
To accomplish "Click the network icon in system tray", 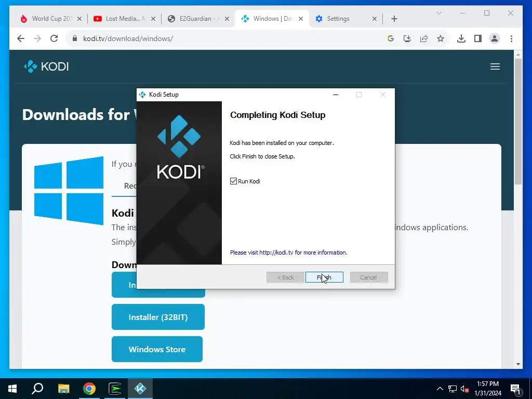I will click(x=453, y=389).
